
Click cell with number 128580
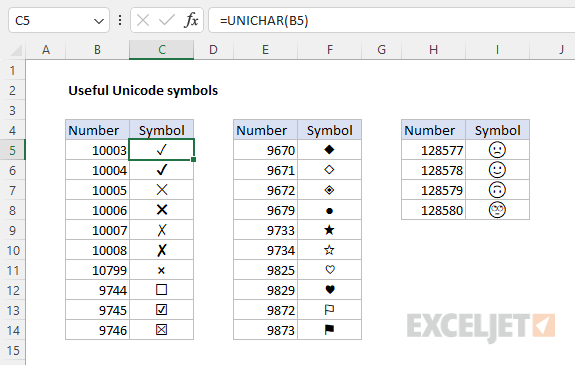433,210
